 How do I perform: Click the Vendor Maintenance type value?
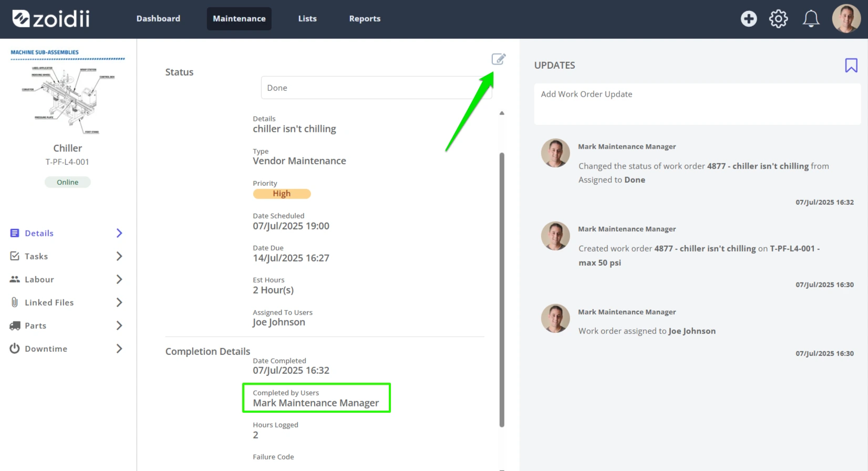pyautogui.click(x=299, y=161)
